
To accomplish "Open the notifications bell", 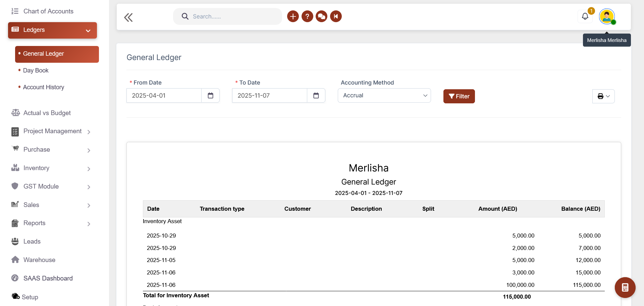I will (x=585, y=16).
